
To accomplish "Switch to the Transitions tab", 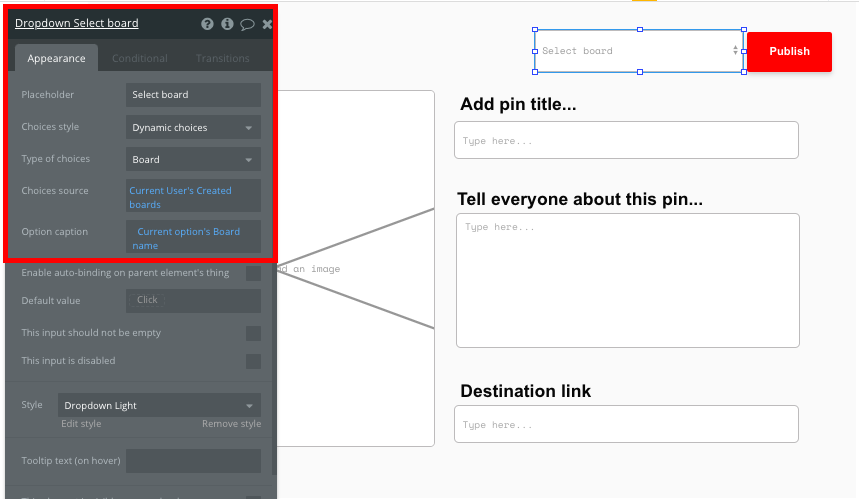I will click(222, 58).
